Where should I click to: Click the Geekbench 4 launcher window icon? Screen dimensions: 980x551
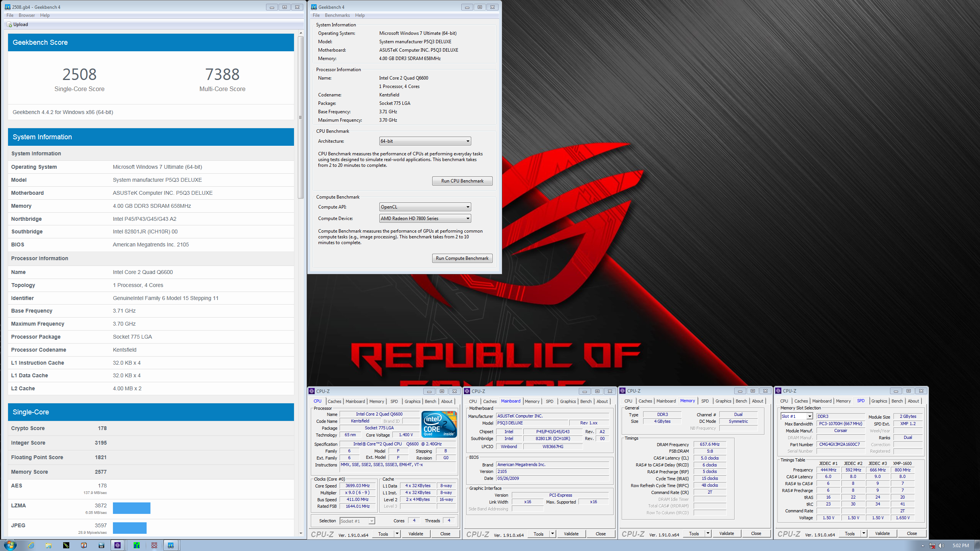click(314, 7)
